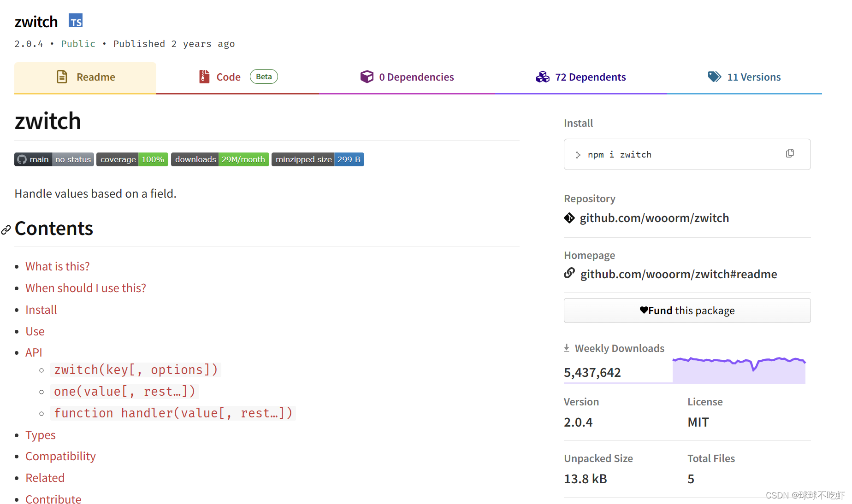Image resolution: width=852 pixels, height=504 pixels.
Task: Open the 11 Versions tab
Action: 745,77
